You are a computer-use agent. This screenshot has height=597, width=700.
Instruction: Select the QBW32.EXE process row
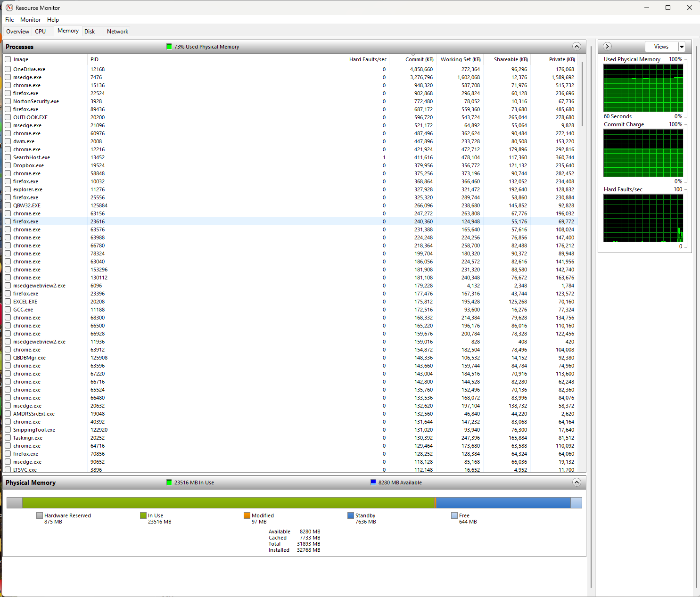click(291, 205)
